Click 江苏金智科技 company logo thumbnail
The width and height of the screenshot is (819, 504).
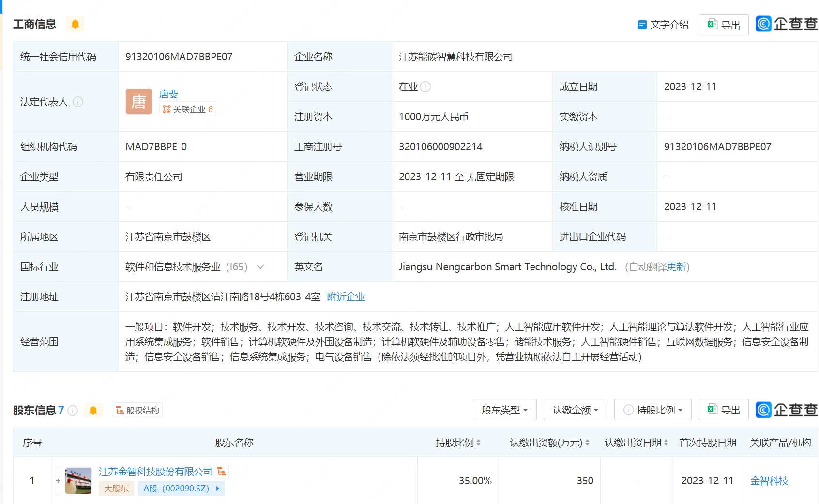click(x=78, y=481)
